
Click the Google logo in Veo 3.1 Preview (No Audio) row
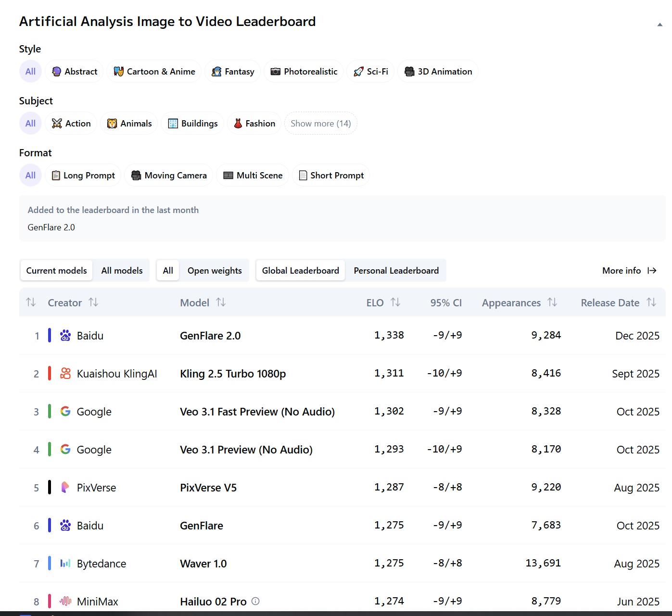pos(65,449)
